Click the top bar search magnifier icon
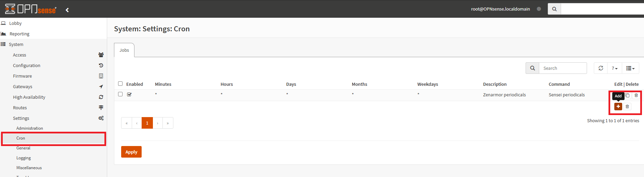This screenshot has width=644, height=177. pos(554,9)
